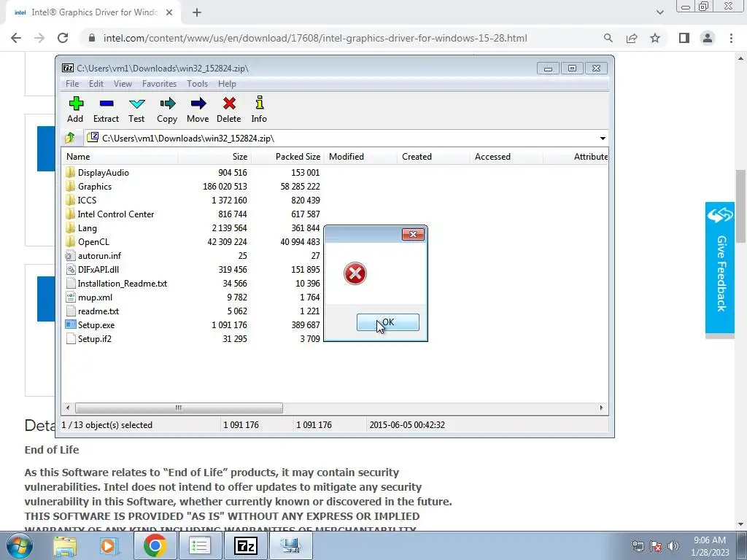Click the Extract toolbar icon
This screenshot has width=747, height=560.
(106, 109)
